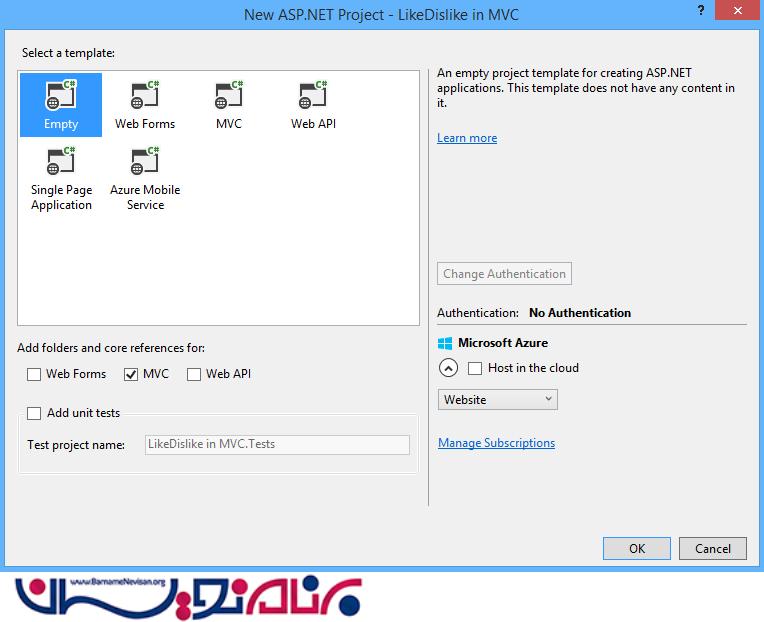Collapse the Microsoft Azure section chevron

[x=448, y=368]
